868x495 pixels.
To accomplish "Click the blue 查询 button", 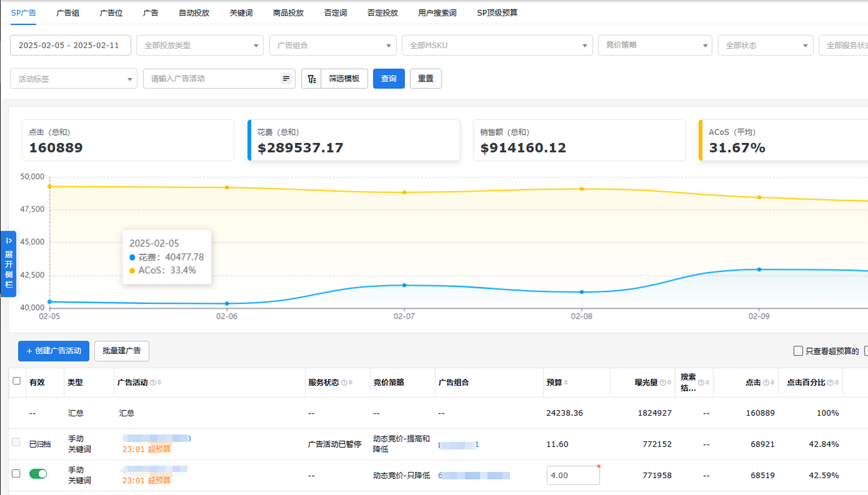I will [389, 79].
